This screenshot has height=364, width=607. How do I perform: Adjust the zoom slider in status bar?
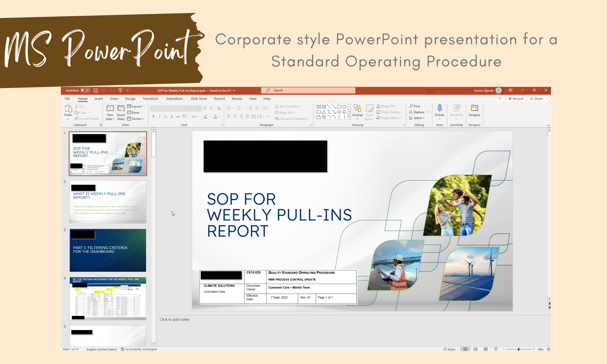click(x=519, y=349)
